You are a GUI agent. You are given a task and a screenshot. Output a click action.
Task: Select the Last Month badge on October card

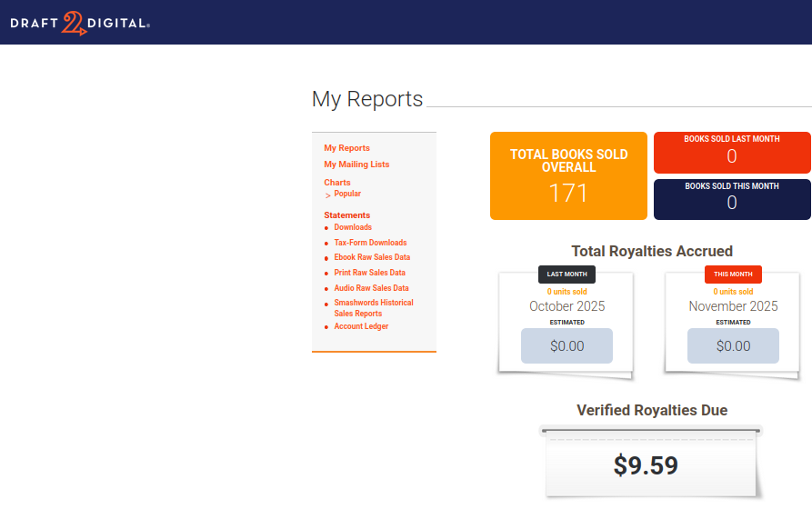[566, 274]
